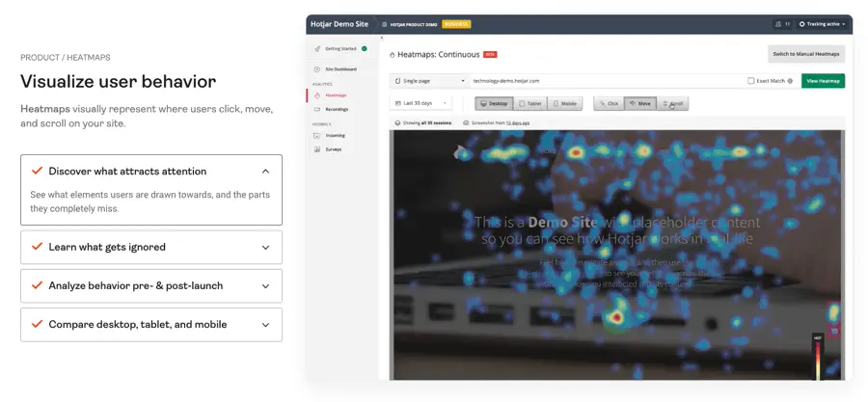Open the '13 days ago' screenshot link
Image resolution: width=868 pixels, height=402 pixels.
click(x=518, y=122)
